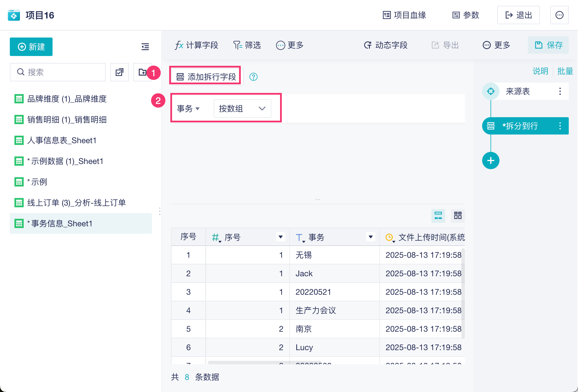Click the 筛选 filter toolbar item
This screenshot has width=578, height=392.
(x=247, y=45)
